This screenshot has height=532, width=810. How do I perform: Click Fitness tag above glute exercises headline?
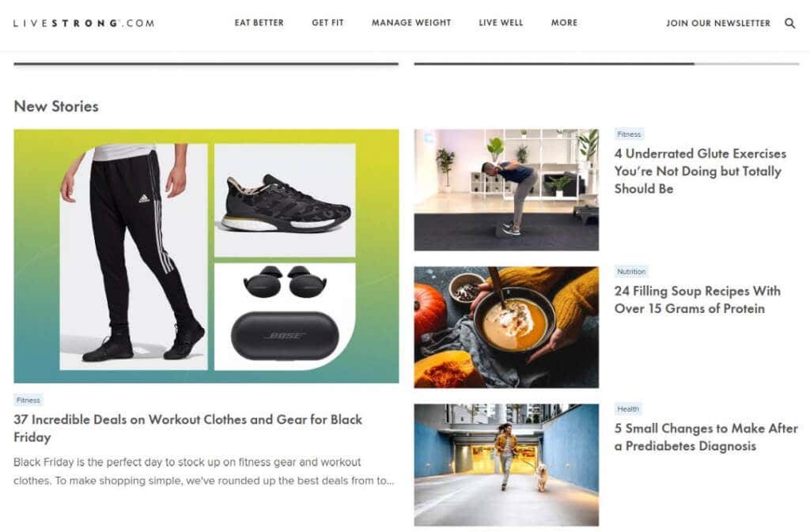click(629, 134)
